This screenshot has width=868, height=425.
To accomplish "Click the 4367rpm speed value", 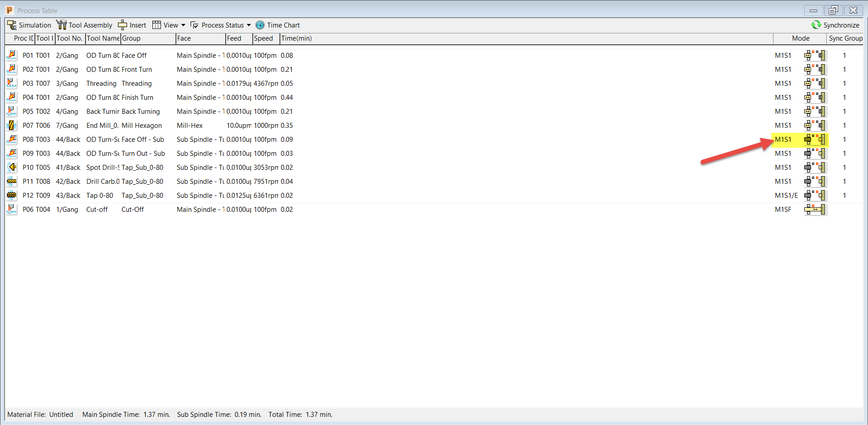I will tap(266, 83).
